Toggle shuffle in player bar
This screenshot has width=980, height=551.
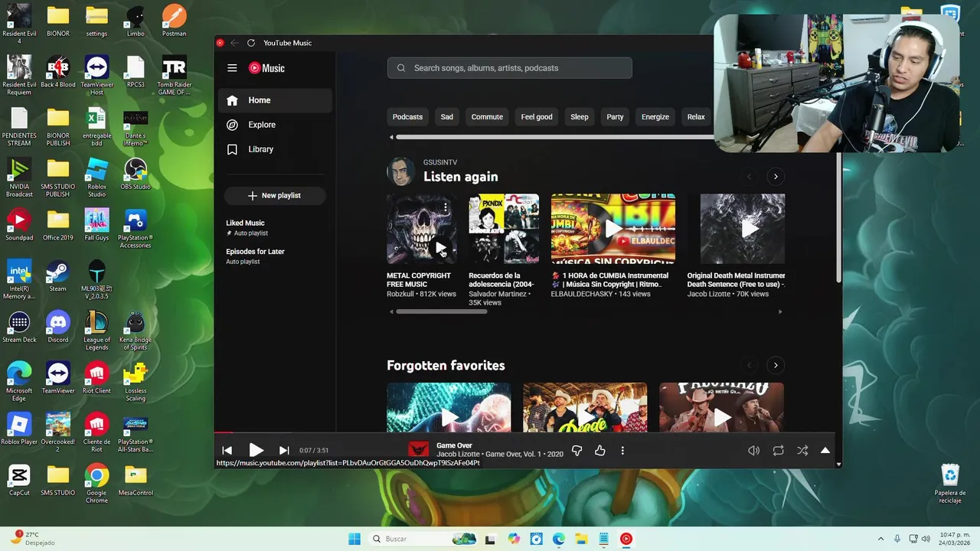802,451
